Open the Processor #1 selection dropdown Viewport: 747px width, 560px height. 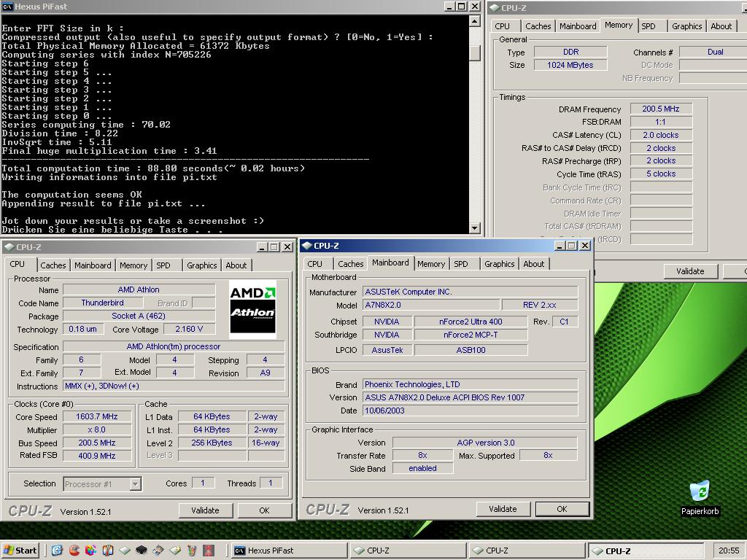(x=102, y=484)
